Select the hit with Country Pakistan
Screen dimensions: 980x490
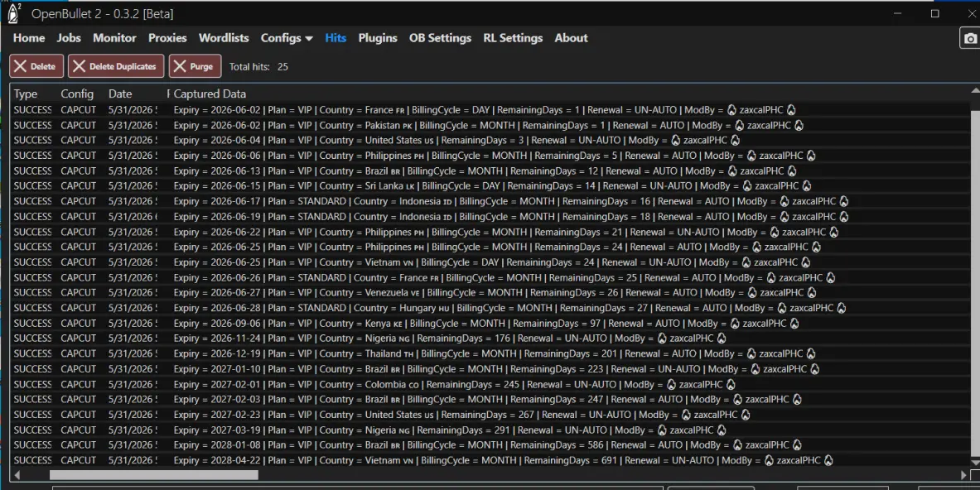pos(490,125)
